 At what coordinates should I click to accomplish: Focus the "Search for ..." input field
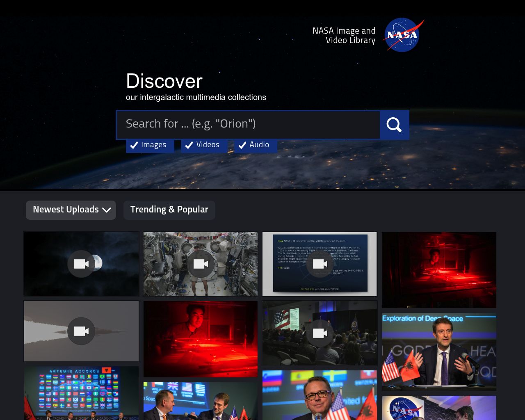point(249,124)
